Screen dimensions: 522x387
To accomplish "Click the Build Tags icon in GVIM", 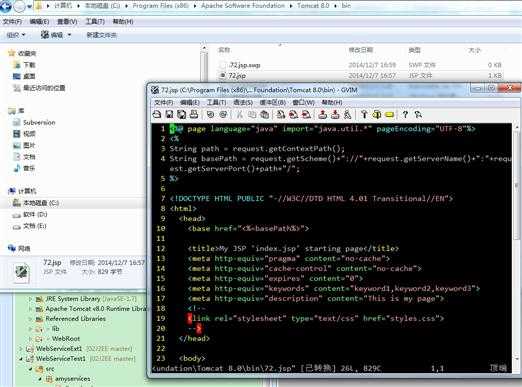I will coord(377,115).
